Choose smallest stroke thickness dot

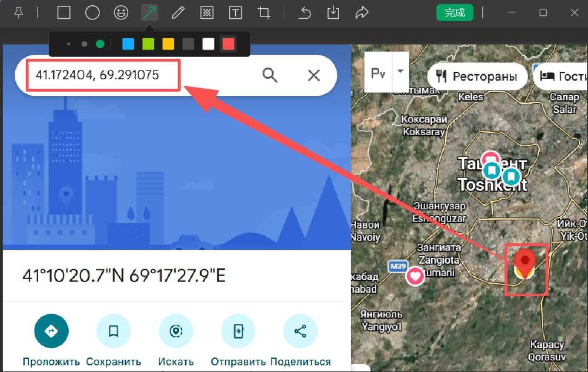coord(69,44)
